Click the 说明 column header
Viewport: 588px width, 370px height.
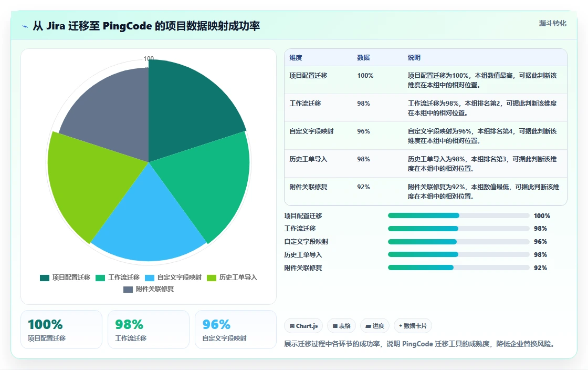coord(414,58)
